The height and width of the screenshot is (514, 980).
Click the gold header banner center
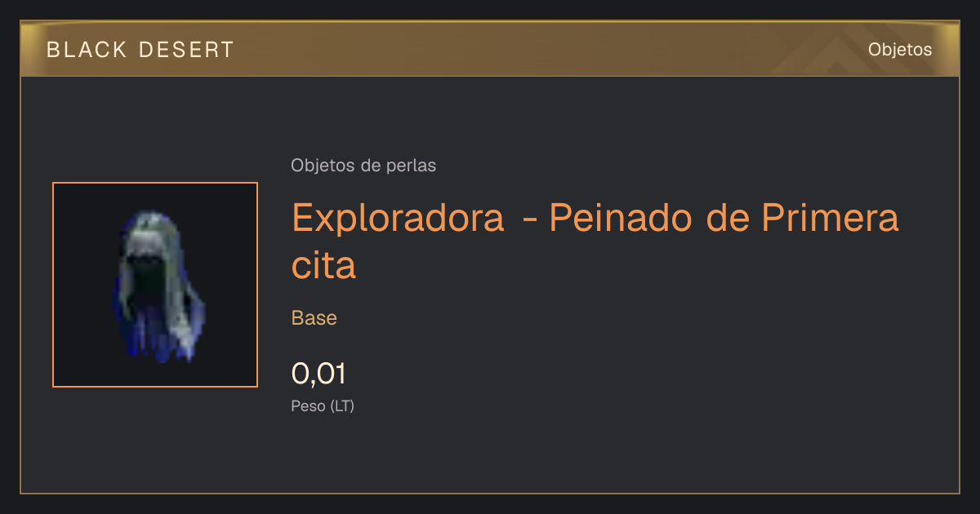click(x=490, y=49)
